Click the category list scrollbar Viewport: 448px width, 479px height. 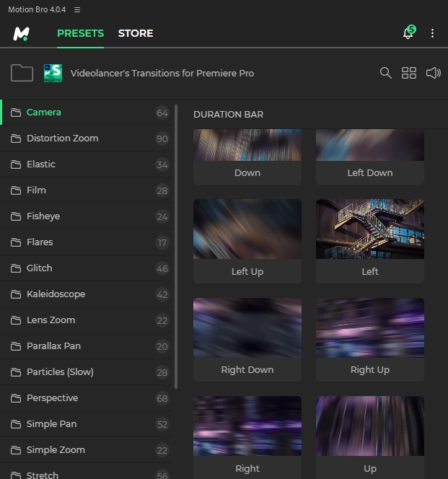pyautogui.click(x=176, y=247)
